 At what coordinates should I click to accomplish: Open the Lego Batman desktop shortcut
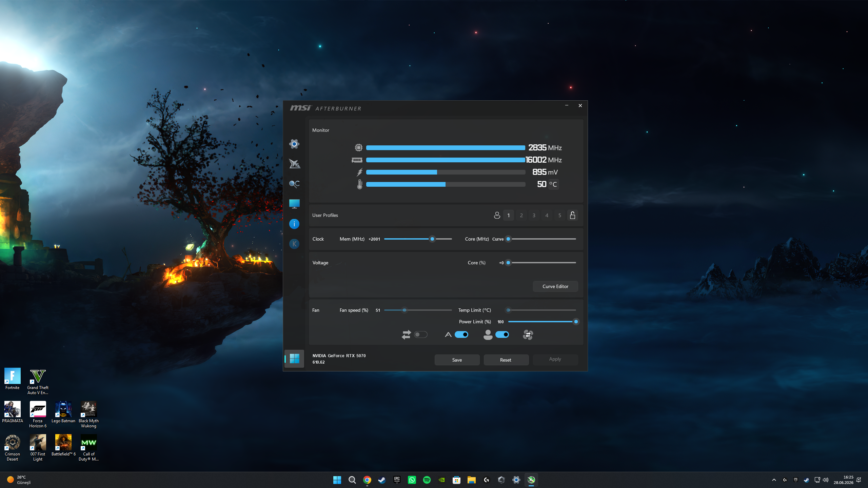pos(63,412)
